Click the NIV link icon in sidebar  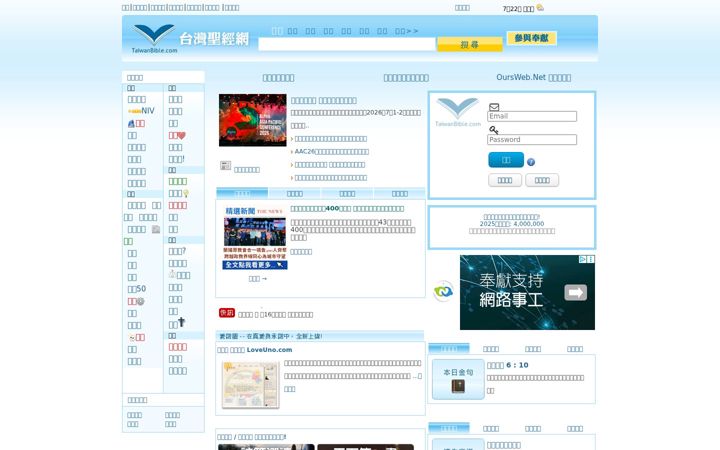141,111
